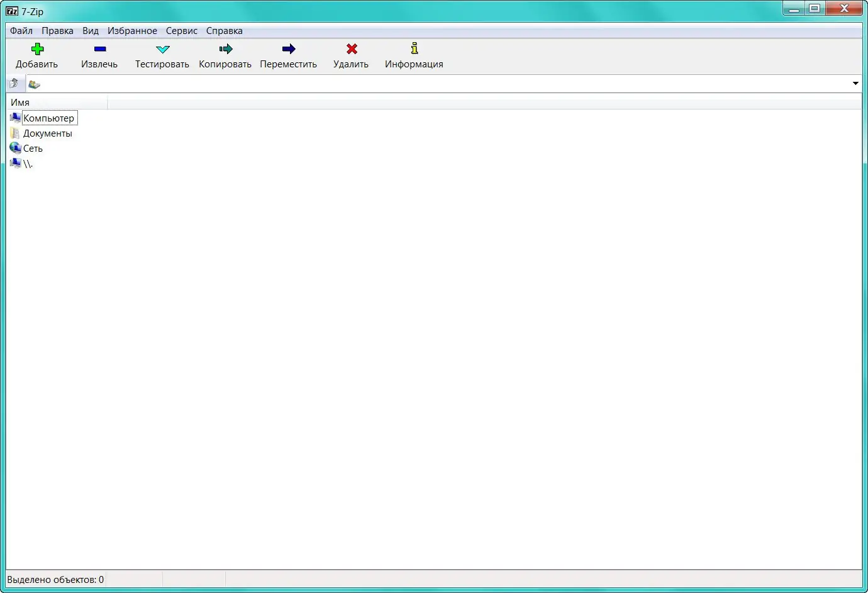
Task: Sort by the Имя column header
Action: pos(57,102)
